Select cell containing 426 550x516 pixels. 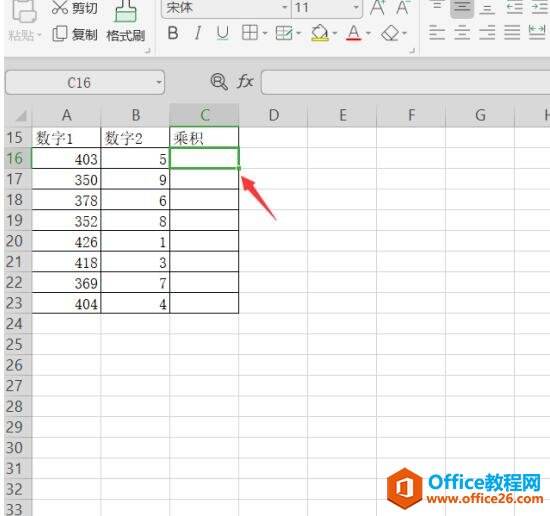[x=66, y=241]
